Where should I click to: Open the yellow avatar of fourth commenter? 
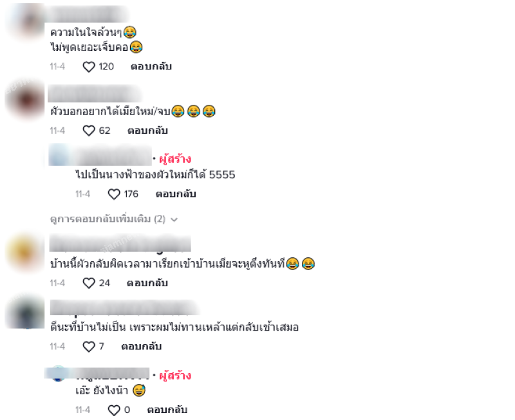click(x=25, y=253)
